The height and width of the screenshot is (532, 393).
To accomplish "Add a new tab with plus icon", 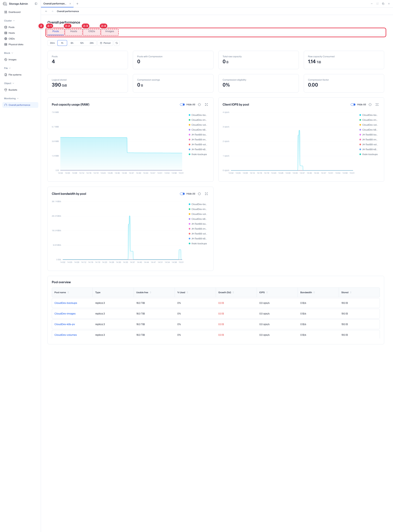I will click(x=77, y=4).
